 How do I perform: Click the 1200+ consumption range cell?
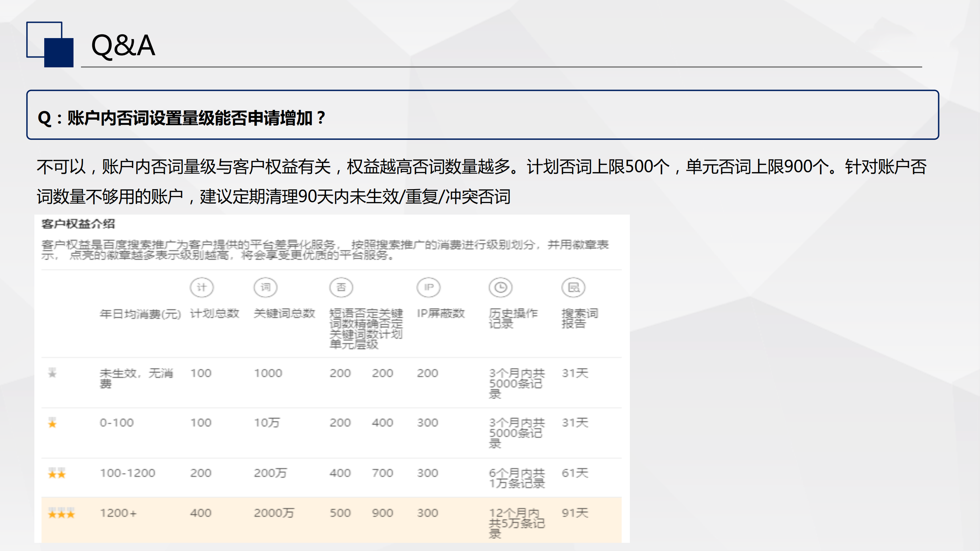[118, 513]
